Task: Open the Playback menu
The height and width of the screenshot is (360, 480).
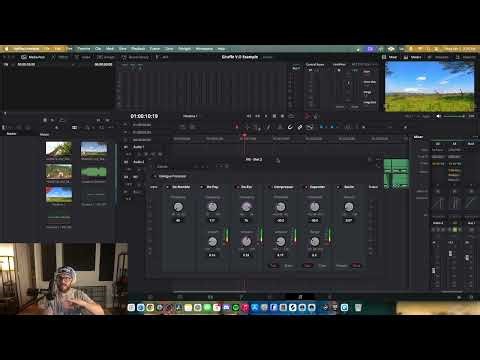Action: coord(138,49)
